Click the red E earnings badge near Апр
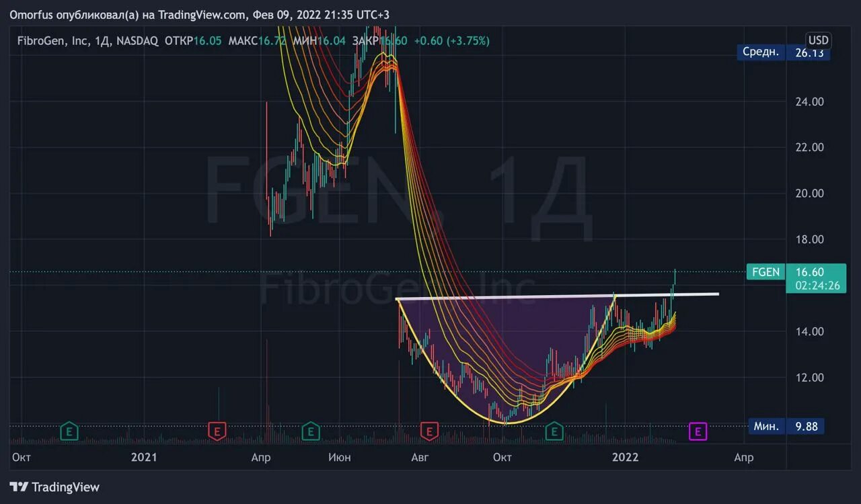Viewport: 861px width, 504px height. pos(217,432)
